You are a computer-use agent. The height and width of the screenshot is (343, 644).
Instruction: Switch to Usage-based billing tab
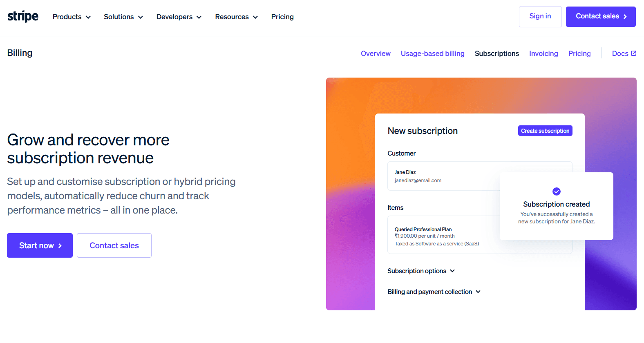pos(432,53)
